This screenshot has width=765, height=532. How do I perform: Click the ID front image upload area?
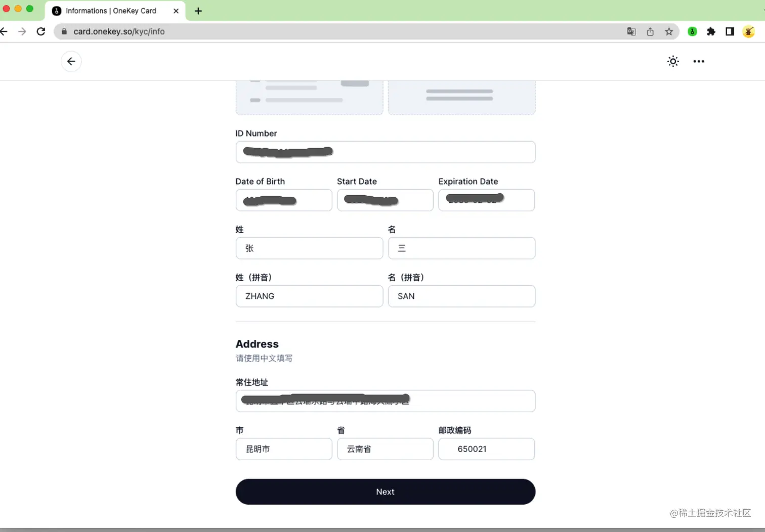coord(310,97)
